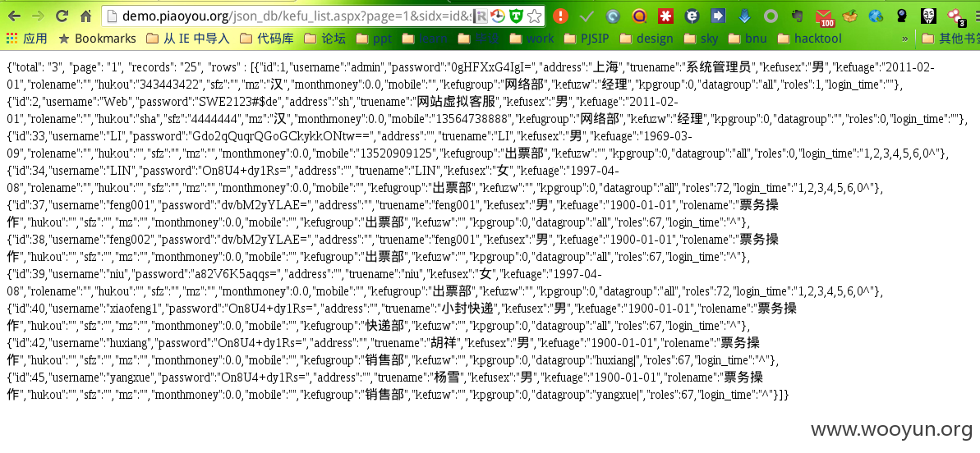Image resolution: width=980 pixels, height=453 pixels.
Task: Open the blue download arrow extension
Action: click(x=744, y=16)
